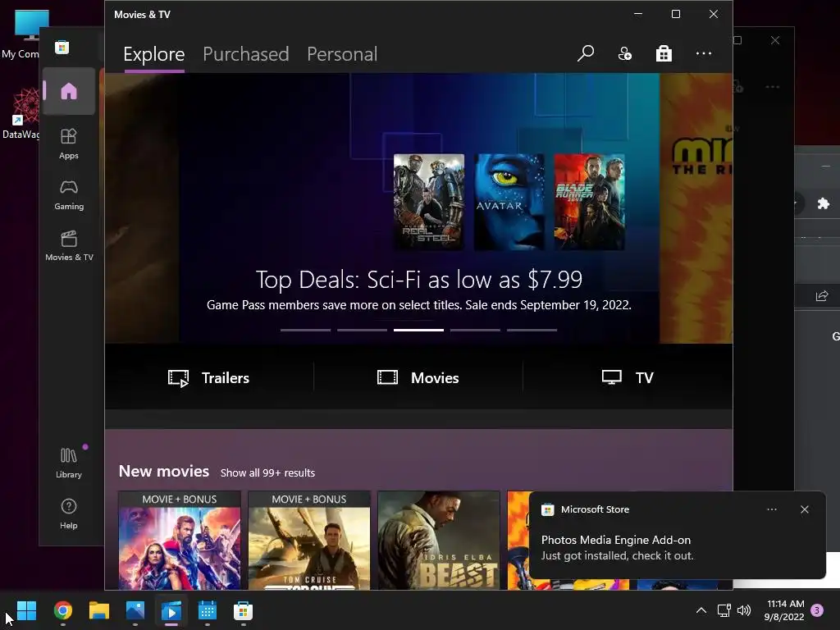840x630 pixels.
Task: Open the clock and date panel
Action: (x=785, y=610)
